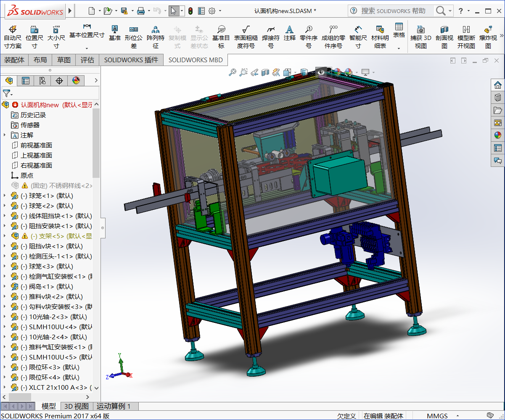
Task: Select 前视基准面 in the tree
Action: [36, 145]
